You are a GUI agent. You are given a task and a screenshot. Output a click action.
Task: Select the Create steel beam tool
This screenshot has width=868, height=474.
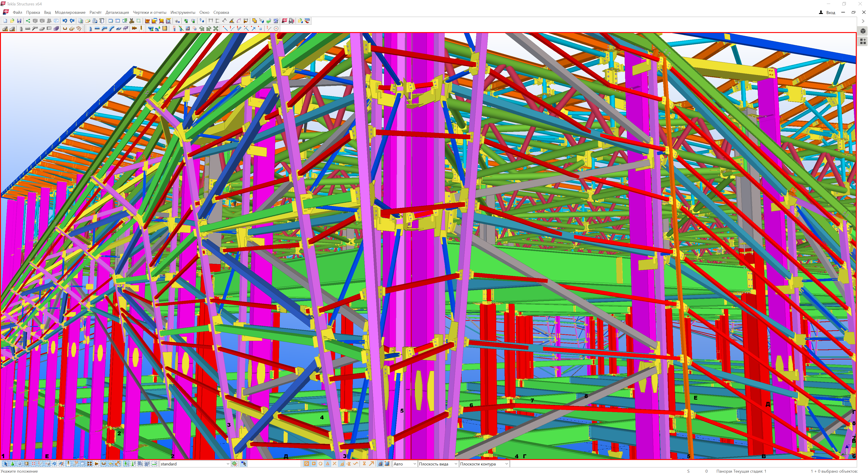(x=97, y=29)
